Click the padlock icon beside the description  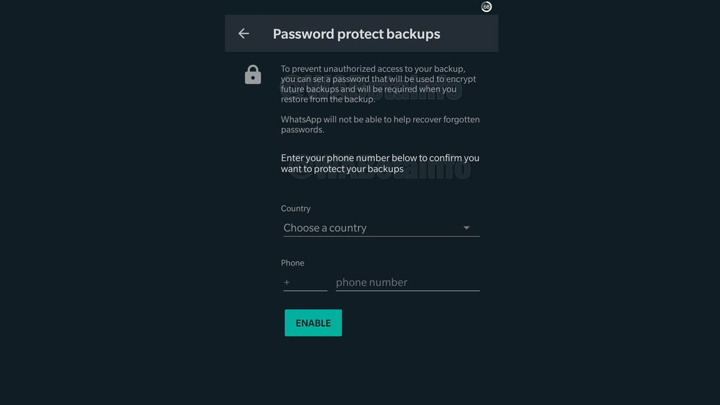[253, 75]
